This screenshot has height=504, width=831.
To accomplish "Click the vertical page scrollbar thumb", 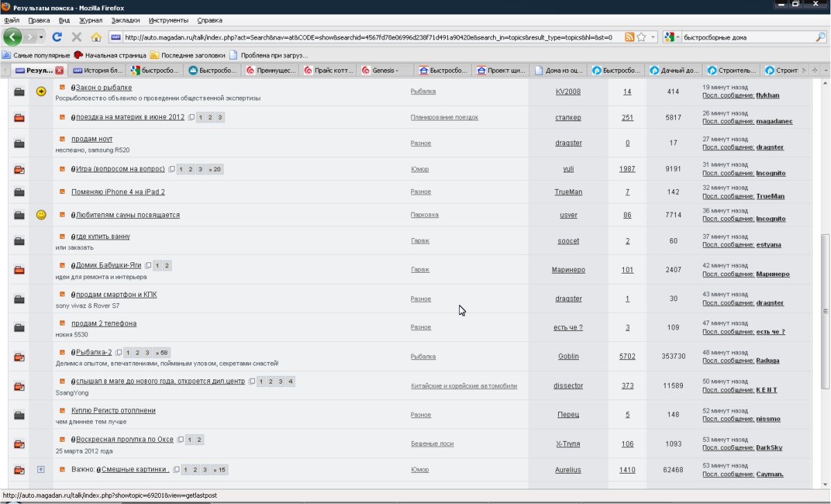I will (x=824, y=312).
